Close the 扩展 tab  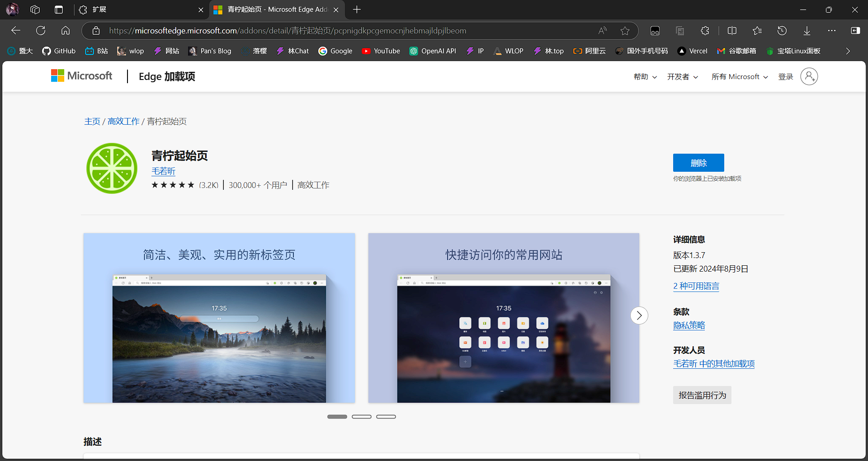point(201,9)
